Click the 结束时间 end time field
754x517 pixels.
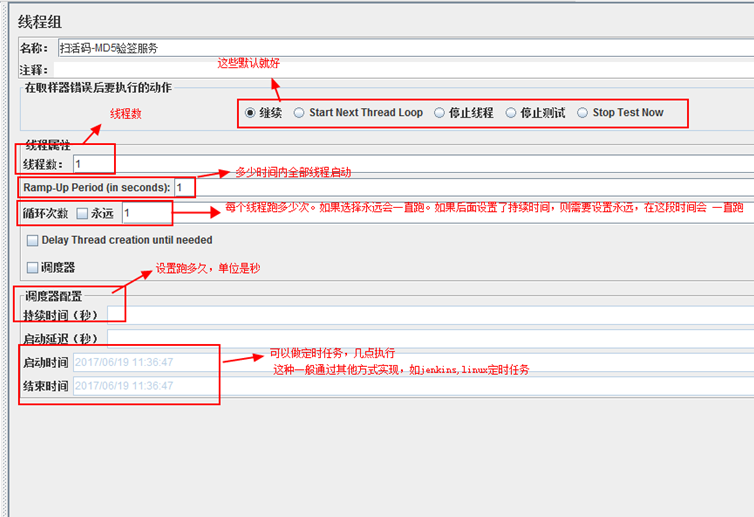coord(414,386)
